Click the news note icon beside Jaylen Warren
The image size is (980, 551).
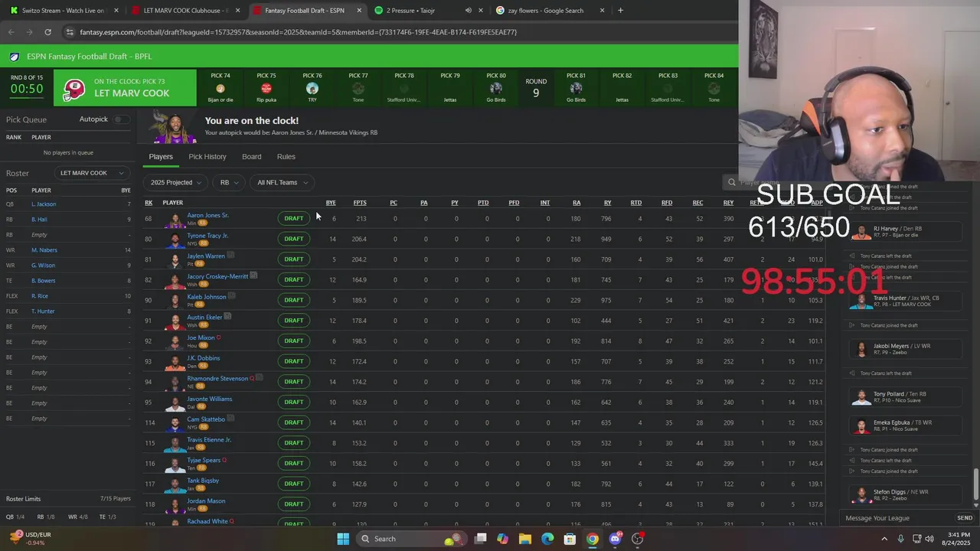[230, 255]
